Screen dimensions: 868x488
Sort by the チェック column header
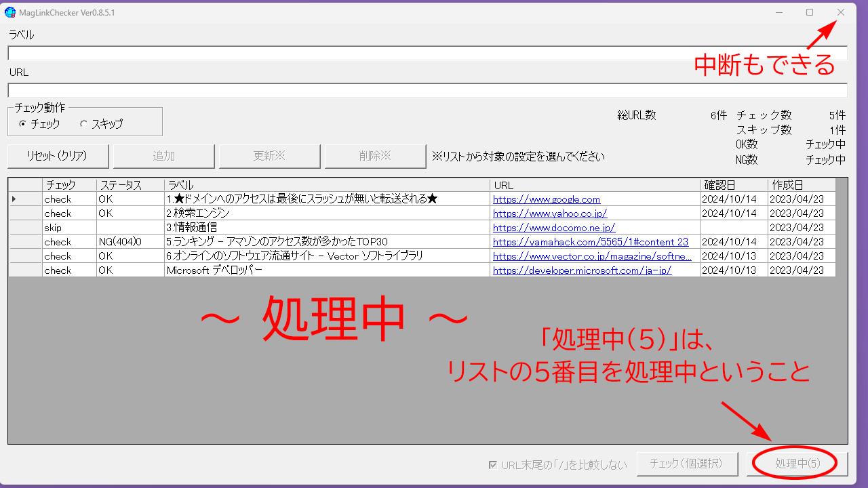pyautogui.click(x=69, y=185)
